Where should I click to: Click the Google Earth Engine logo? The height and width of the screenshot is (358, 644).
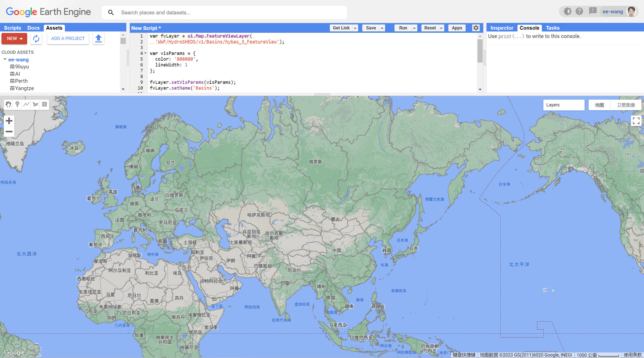(48, 12)
